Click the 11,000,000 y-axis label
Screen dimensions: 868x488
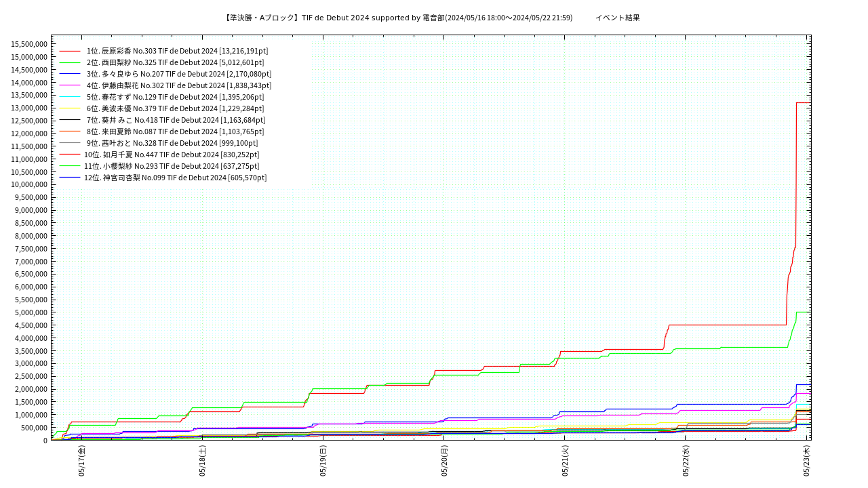(29, 159)
